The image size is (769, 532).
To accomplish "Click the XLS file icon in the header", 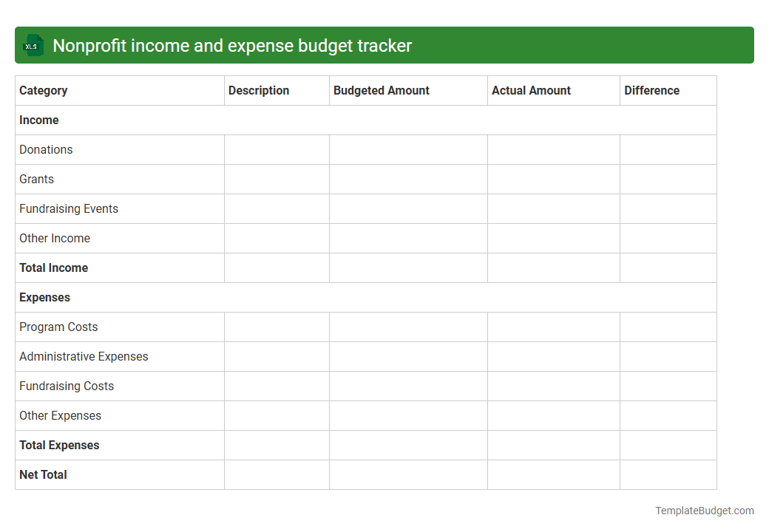I will 33,45.
